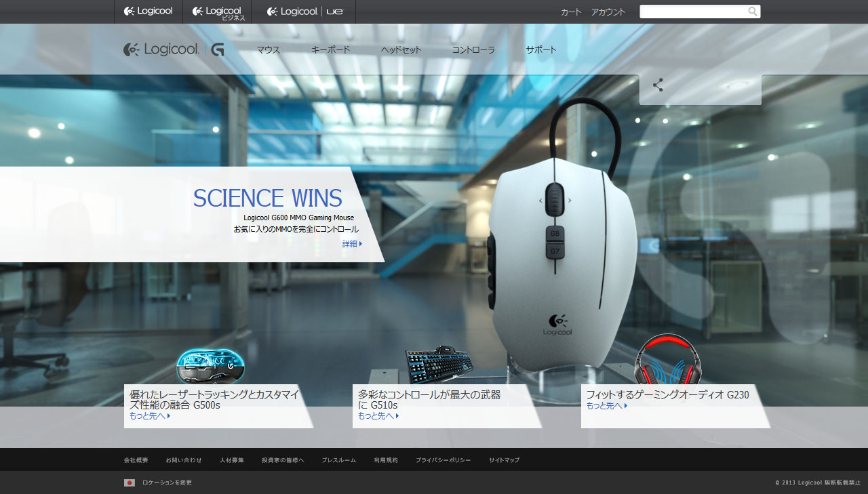Screen dimensions: 868x494
Task: Open the サポート menu
Action: coord(541,50)
